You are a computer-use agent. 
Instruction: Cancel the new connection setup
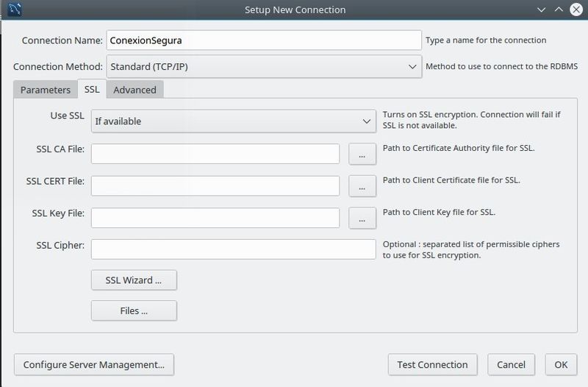[511, 364]
